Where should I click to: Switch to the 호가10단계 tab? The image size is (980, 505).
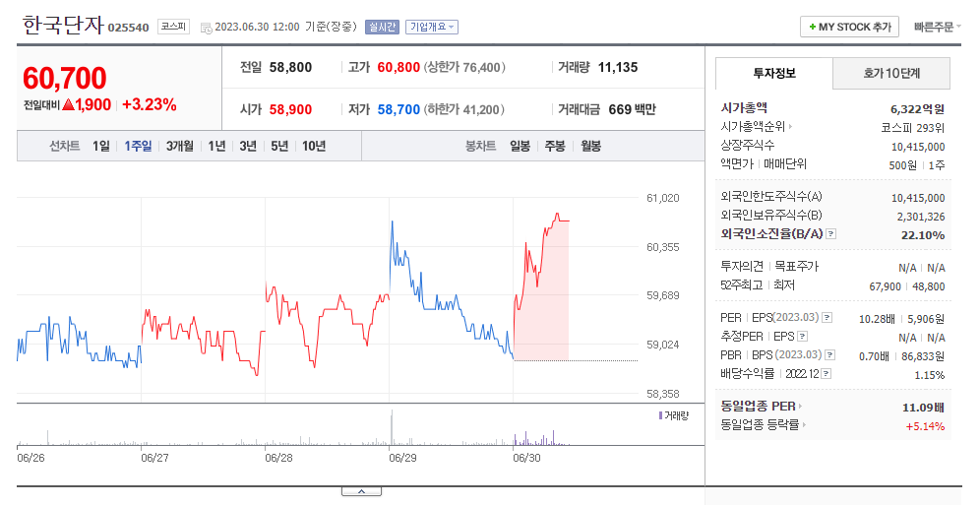(891, 73)
